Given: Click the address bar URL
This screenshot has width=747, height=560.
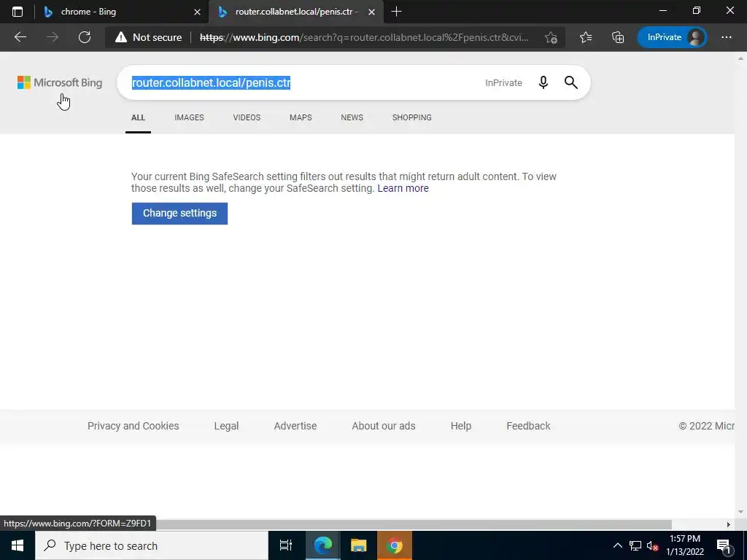Looking at the screenshot, I should point(364,37).
